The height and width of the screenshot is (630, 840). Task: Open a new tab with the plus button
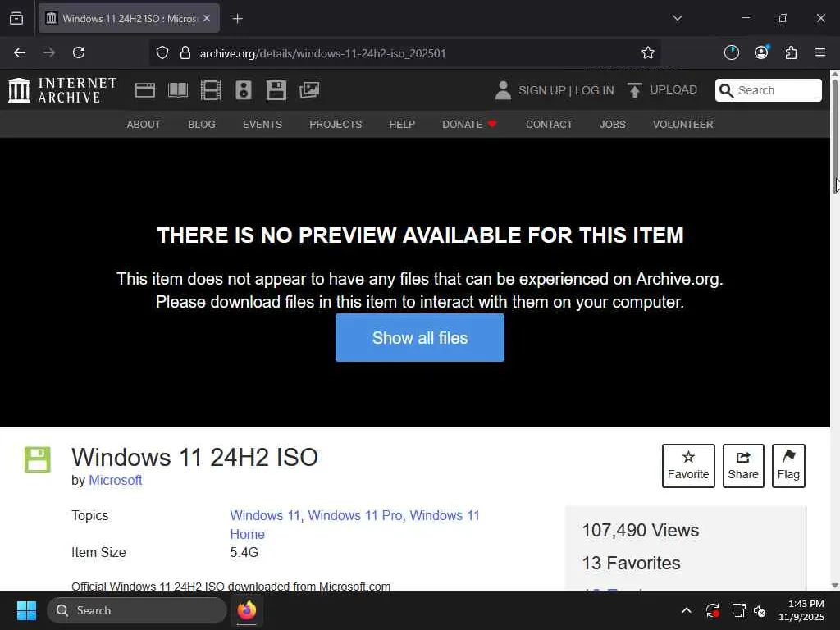pyautogui.click(x=238, y=19)
